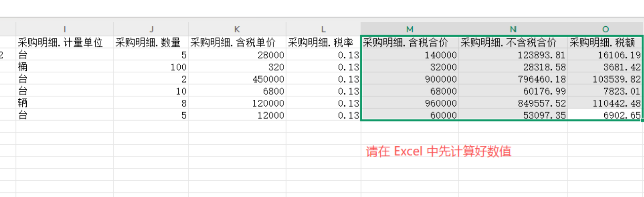Click the column N header
This screenshot has width=644, height=197.
[x=513, y=29]
